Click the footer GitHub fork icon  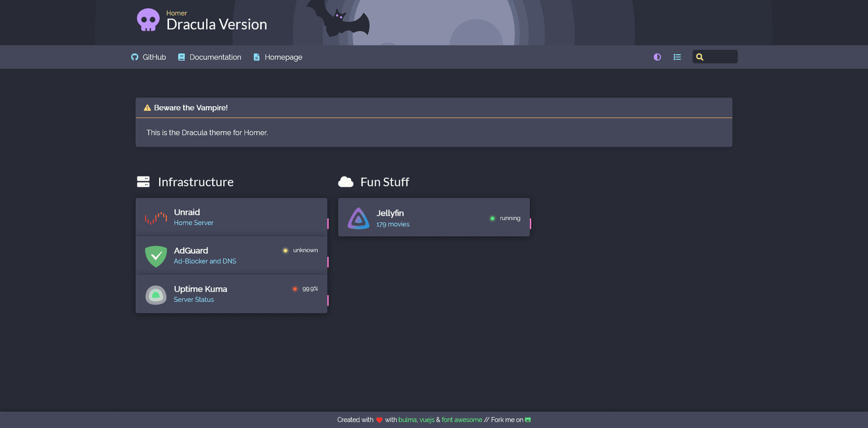[x=528, y=420]
